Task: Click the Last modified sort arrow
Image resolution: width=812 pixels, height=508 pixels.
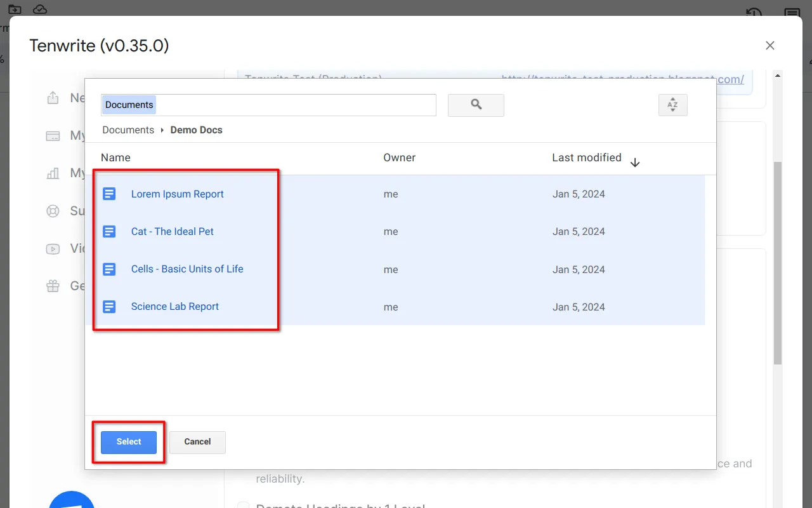Action: click(635, 163)
